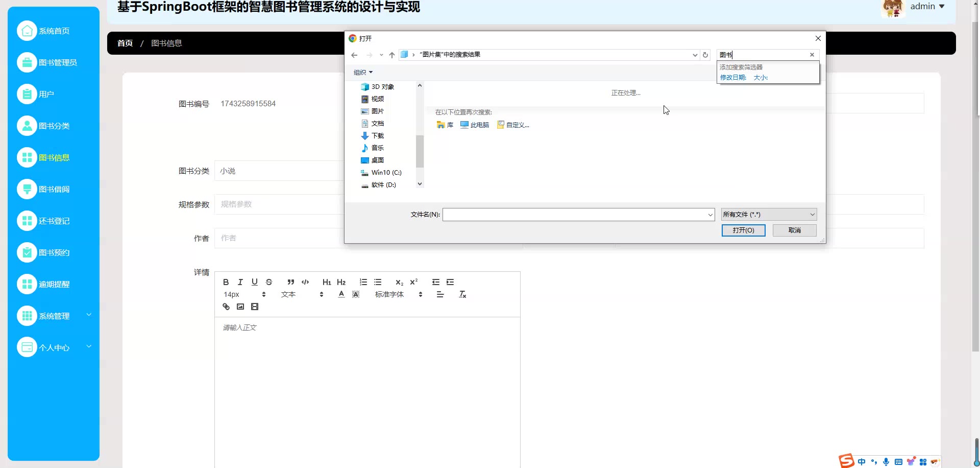
Task: Click the 打开(O) button
Action: tap(743, 230)
